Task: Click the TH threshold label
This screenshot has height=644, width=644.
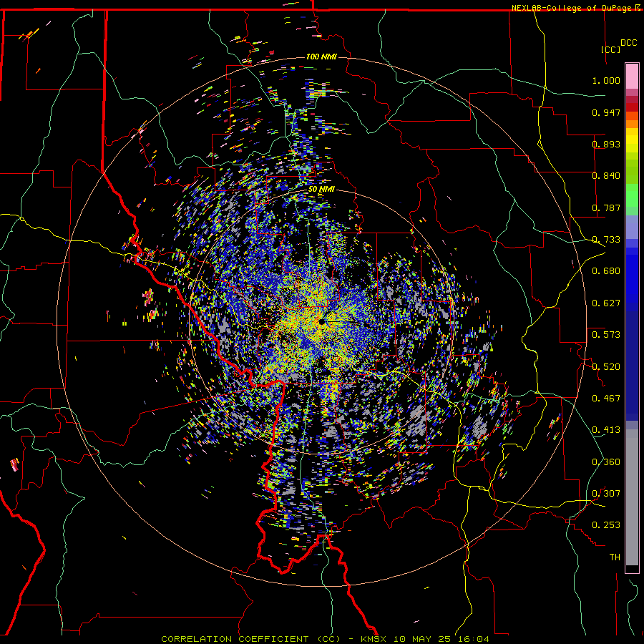Action: click(615, 557)
